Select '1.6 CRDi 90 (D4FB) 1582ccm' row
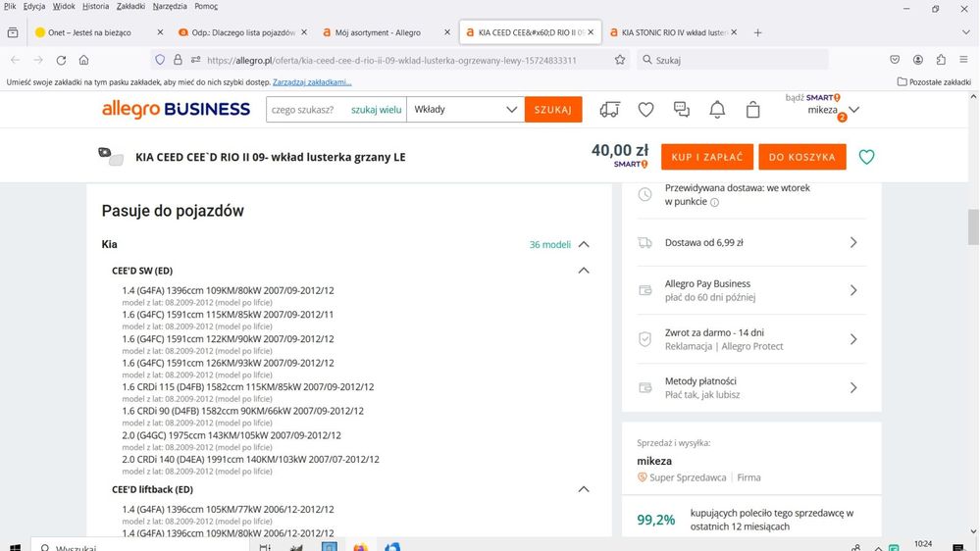 point(242,411)
